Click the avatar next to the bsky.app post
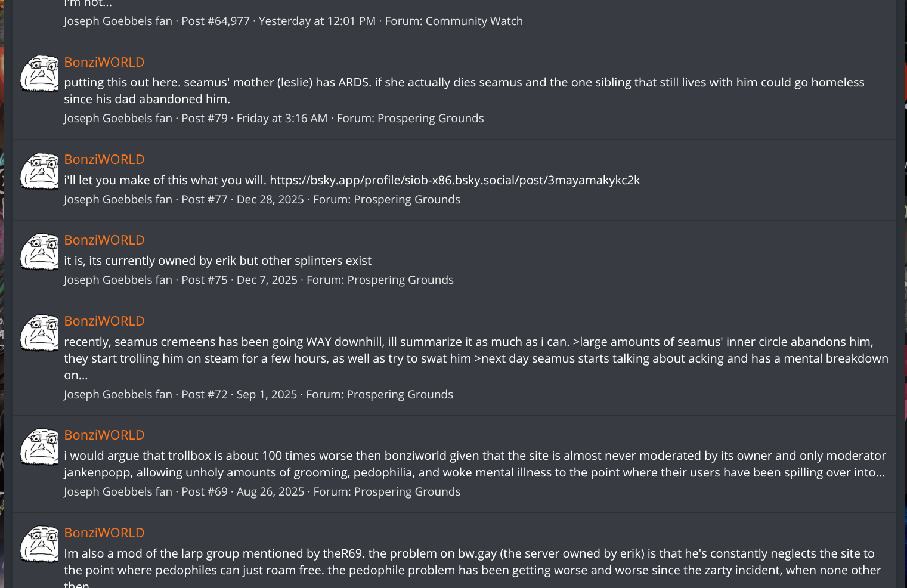907x588 pixels. tap(39, 172)
